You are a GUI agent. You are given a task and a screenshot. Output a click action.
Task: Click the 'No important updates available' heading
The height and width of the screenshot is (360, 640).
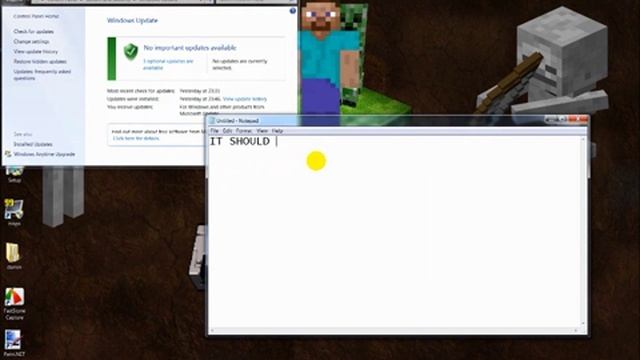[x=190, y=48]
